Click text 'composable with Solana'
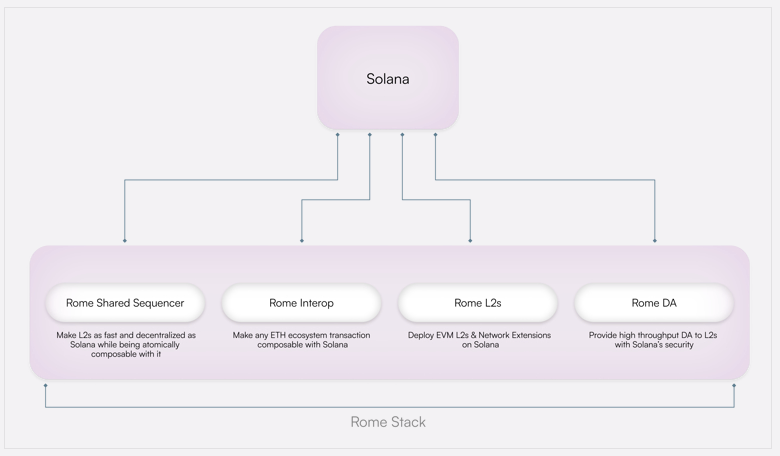This screenshot has height=456, width=780. [302, 345]
